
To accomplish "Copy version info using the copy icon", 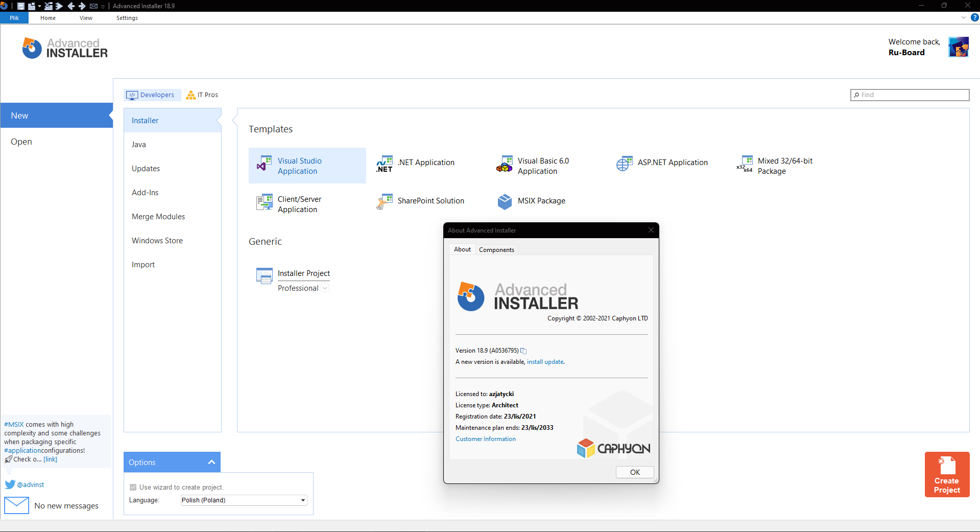I will 523,351.
